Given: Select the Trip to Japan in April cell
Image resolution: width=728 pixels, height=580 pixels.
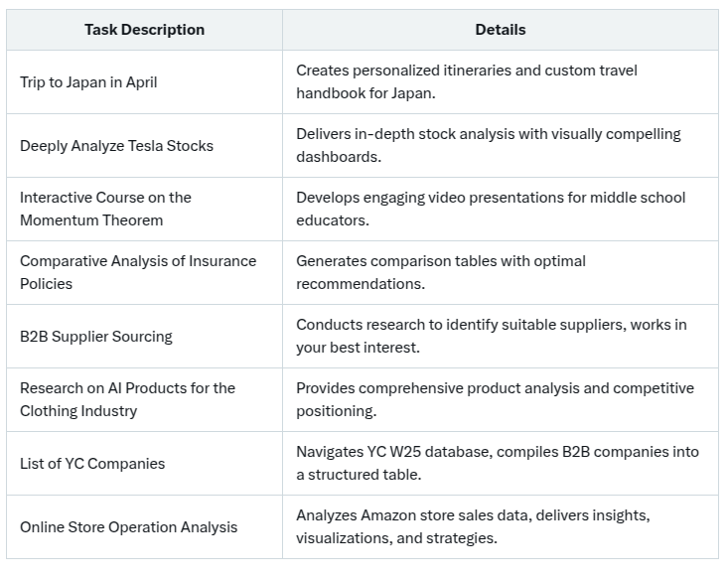Looking at the screenshot, I should coord(144,82).
